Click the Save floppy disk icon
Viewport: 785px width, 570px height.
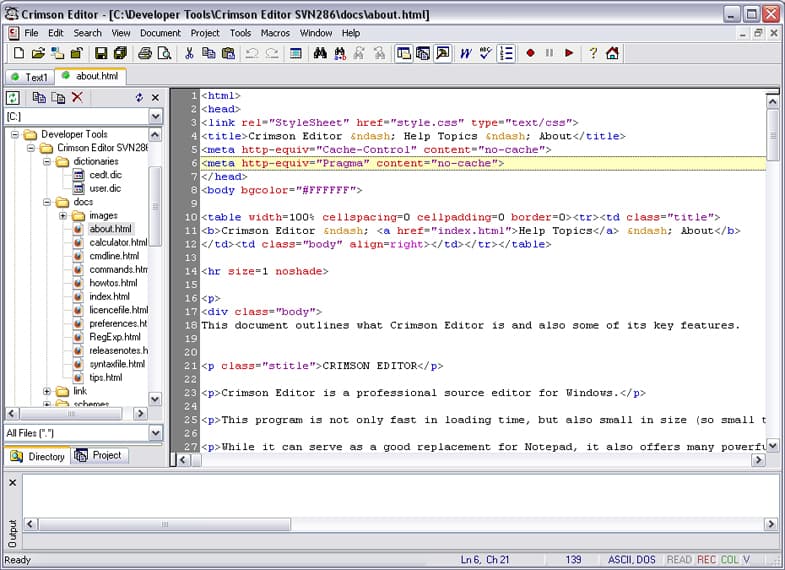tap(101, 53)
